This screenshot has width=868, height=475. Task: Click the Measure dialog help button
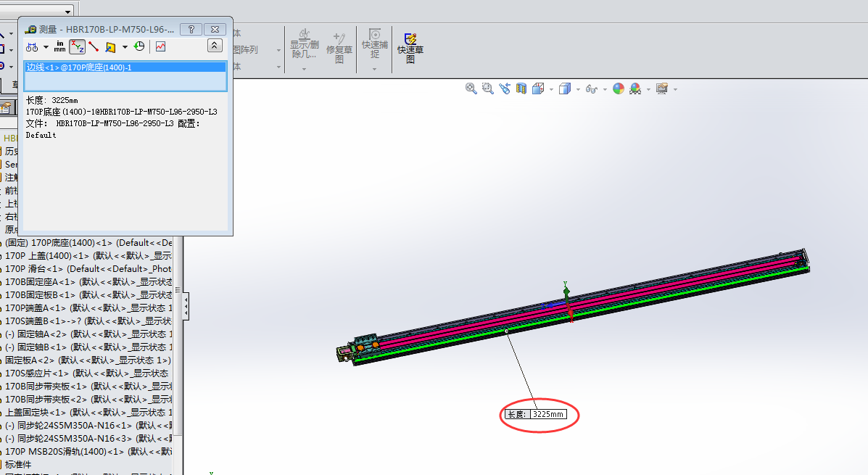click(191, 29)
